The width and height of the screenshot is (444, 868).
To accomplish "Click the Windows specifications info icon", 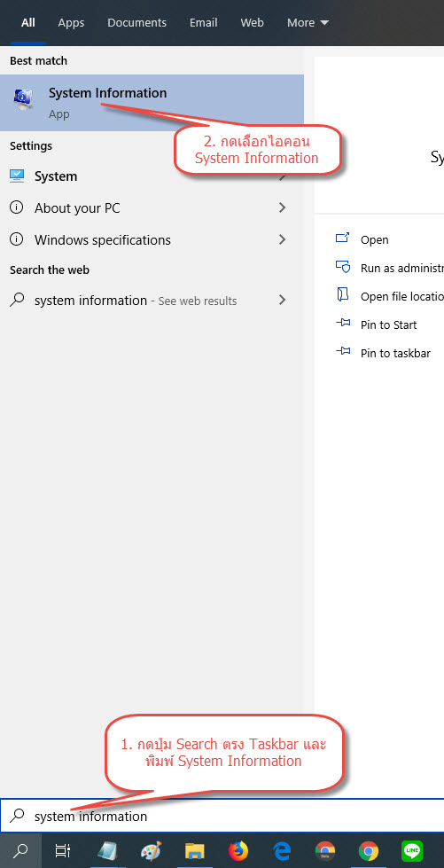I will [x=17, y=239].
